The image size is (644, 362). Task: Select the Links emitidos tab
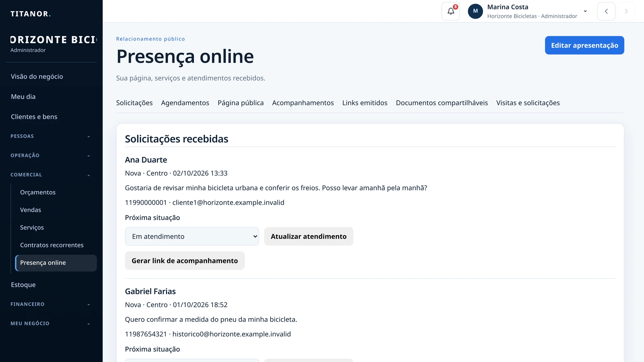pyautogui.click(x=365, y=103)
